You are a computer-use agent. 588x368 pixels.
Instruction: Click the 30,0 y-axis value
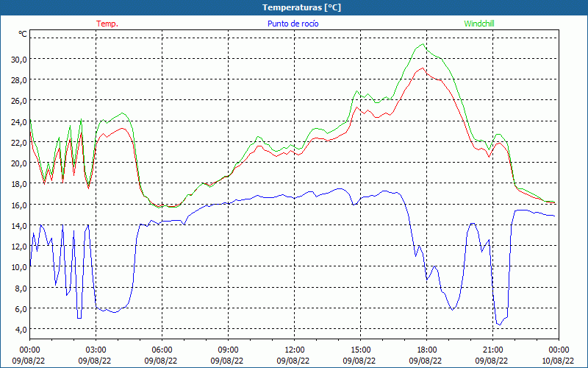click(19, 60)
